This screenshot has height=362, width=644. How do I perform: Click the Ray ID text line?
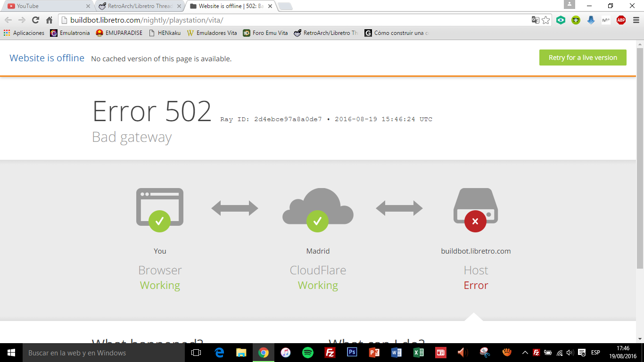pyautogui.click(x=326, y=119)
